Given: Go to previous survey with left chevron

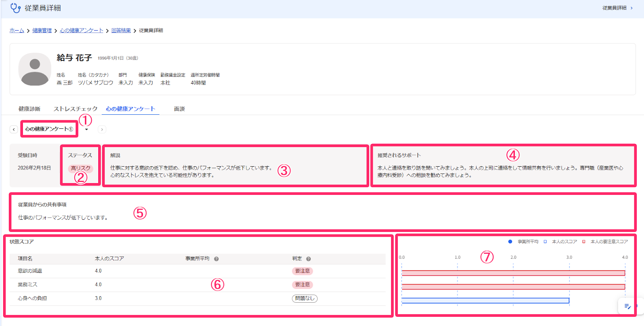Looking at the screenshot, I should coord(14,129).
